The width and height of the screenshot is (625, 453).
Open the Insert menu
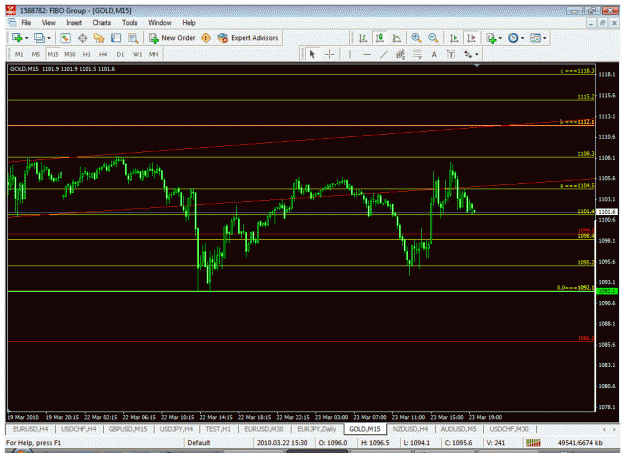tap(74, 23)
